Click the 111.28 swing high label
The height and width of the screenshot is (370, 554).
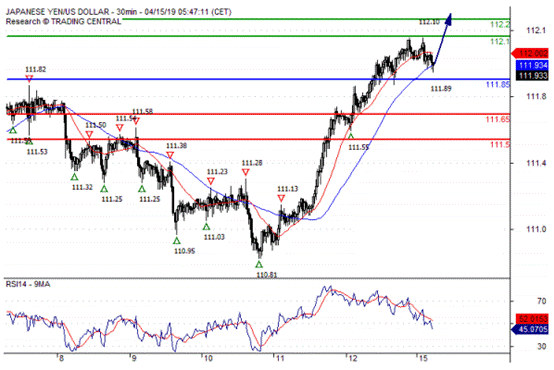(x=252, y=163)
